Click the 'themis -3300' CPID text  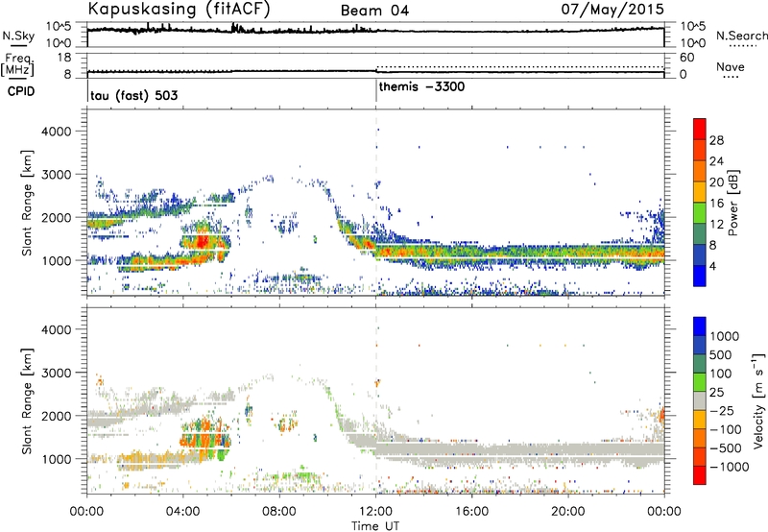[421, 87]
